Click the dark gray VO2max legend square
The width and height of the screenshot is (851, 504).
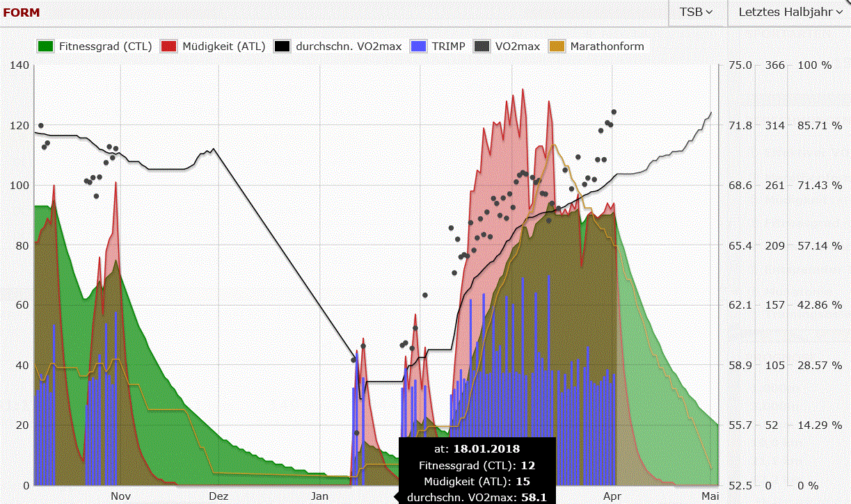482,47
